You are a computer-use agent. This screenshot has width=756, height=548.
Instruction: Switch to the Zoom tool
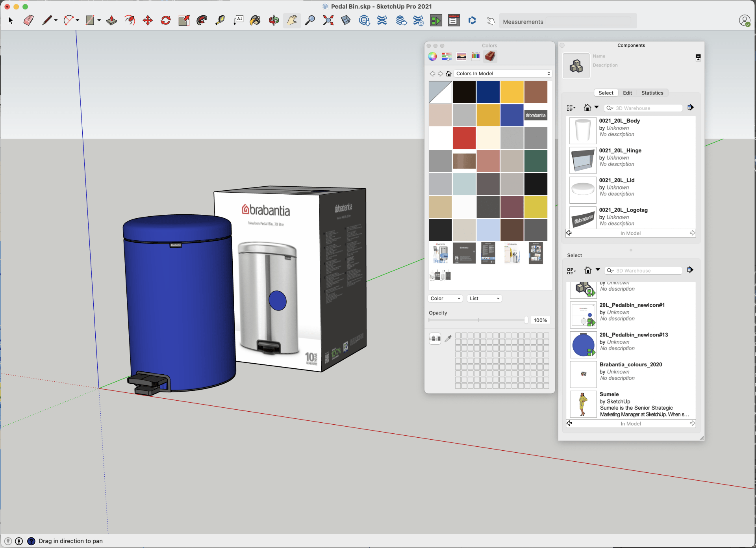[x=310, y=20]
